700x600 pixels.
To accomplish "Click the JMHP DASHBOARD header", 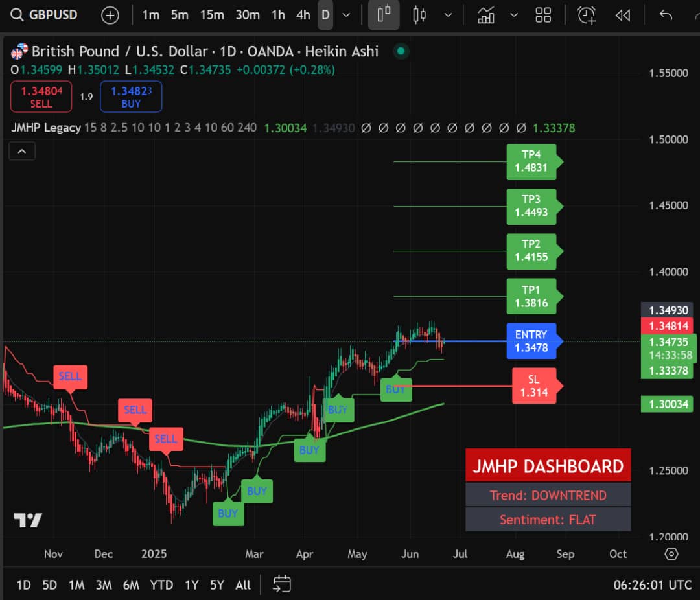I will (548, 465).
